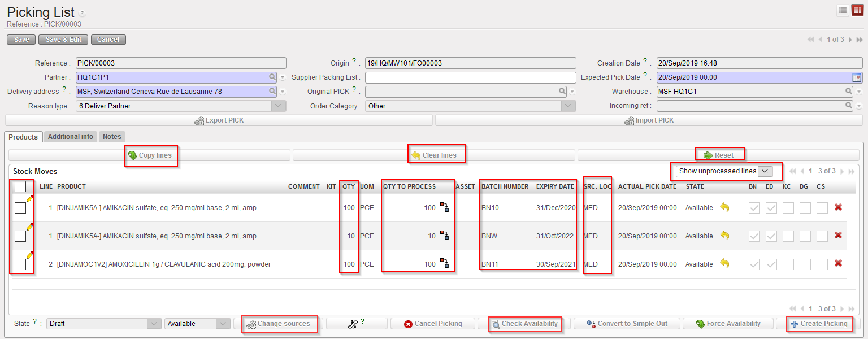Open calendar picker for Expected Pick Date
Image resolution: width=868 pixels, height=339 pixels.
(856, 77)
